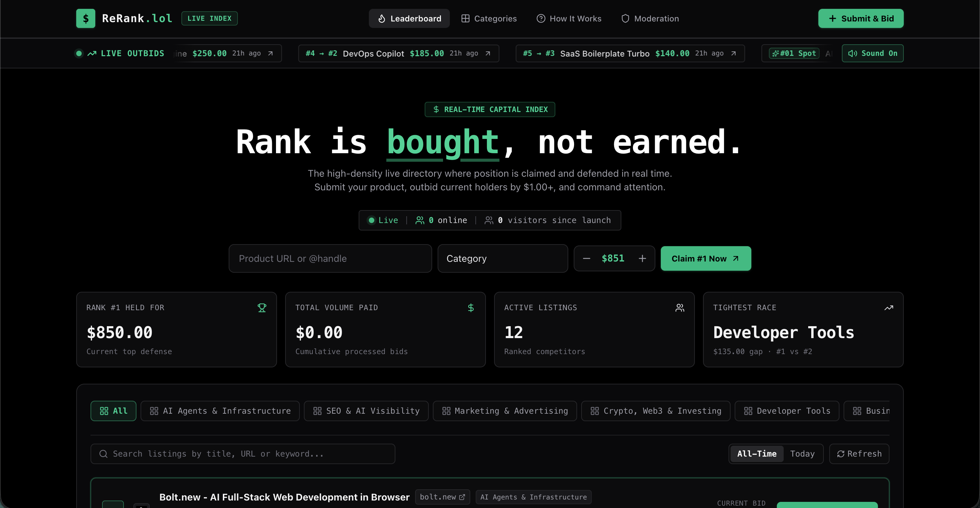Click the $851 bid amount
The image size is (980, 508).
(x=613, y=258)
